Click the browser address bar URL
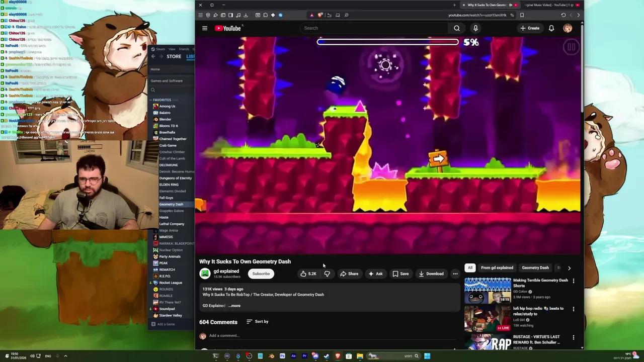Image resolution: width=644 pixels, height=362 pixels. (x=477, y=15)
